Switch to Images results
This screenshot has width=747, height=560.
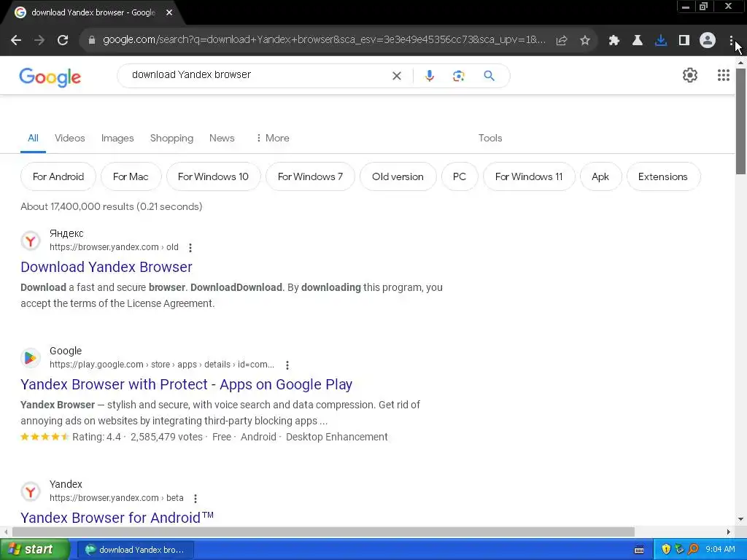(x=117, y=138)
